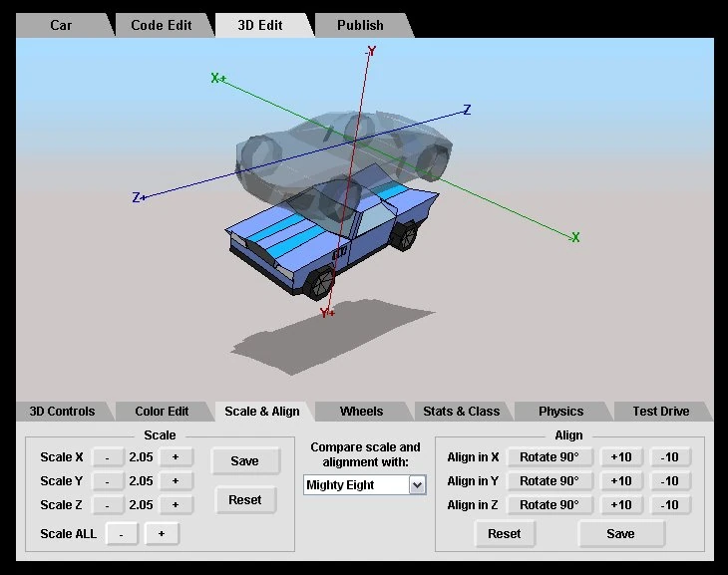This screenshot has width=728, height=575.
Task: Open the Stats & Class sub-tab
Action: point(462,412)
